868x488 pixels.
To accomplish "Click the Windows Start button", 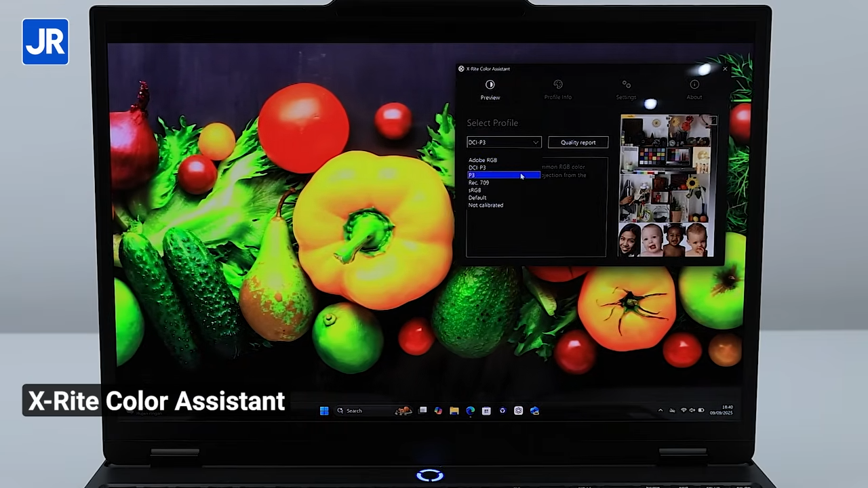I will (323, 410).
